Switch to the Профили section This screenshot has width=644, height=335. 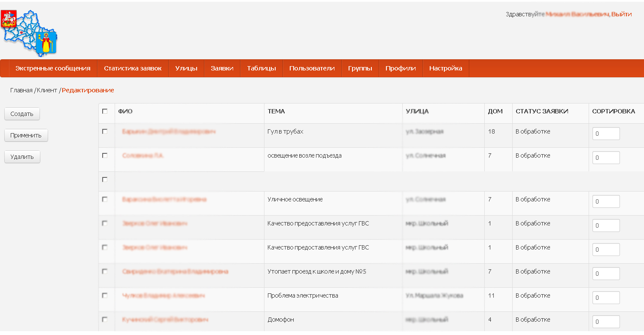401,68
